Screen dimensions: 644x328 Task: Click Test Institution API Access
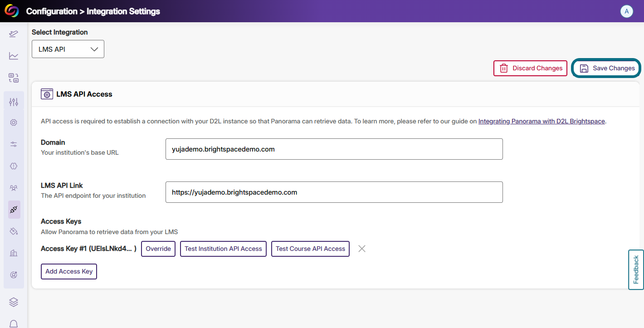click(x=223, y=249)
